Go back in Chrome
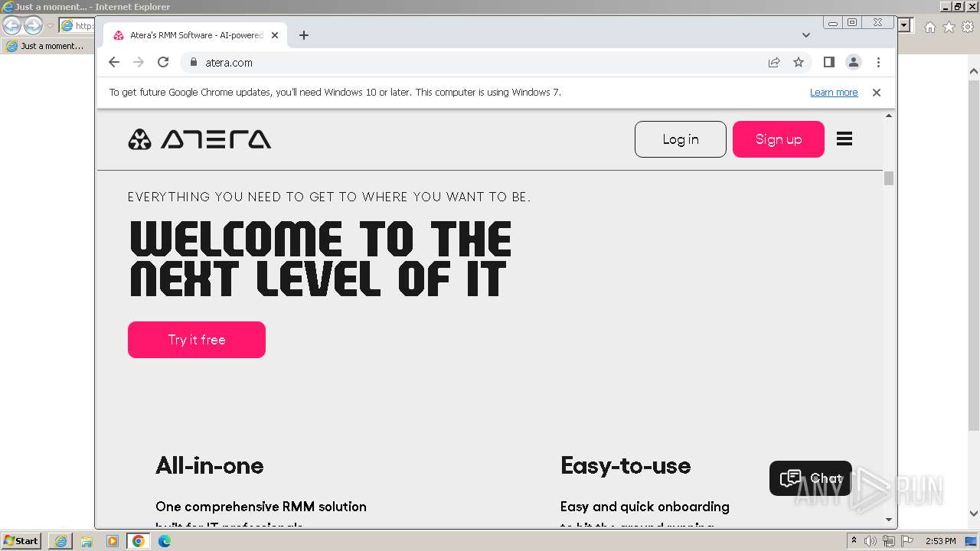980x551 pixels. [114, 63]
